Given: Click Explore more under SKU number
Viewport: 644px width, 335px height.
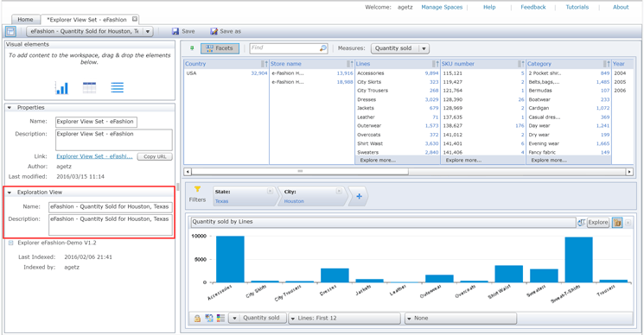Looking at the screenshot, I should [463, 161].
